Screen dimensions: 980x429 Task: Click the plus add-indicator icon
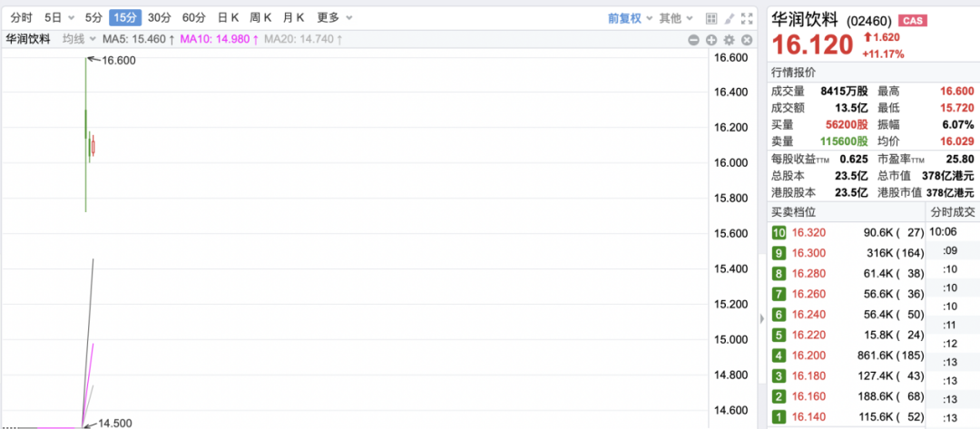pyautogui.click(x=711, y=39)
